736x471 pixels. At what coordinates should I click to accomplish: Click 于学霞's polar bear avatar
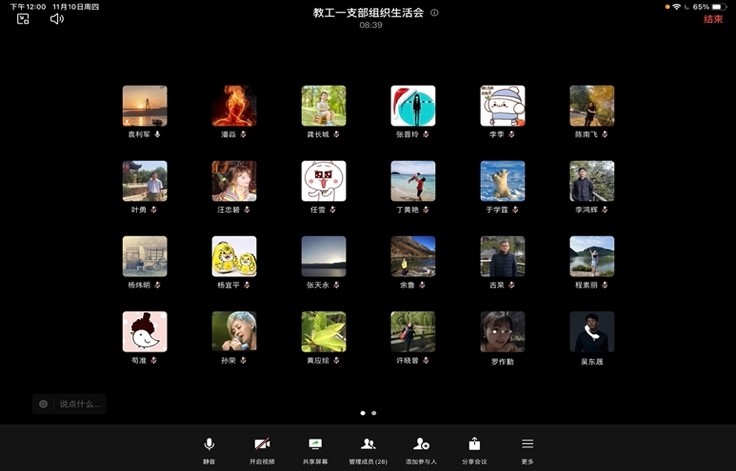502,181
